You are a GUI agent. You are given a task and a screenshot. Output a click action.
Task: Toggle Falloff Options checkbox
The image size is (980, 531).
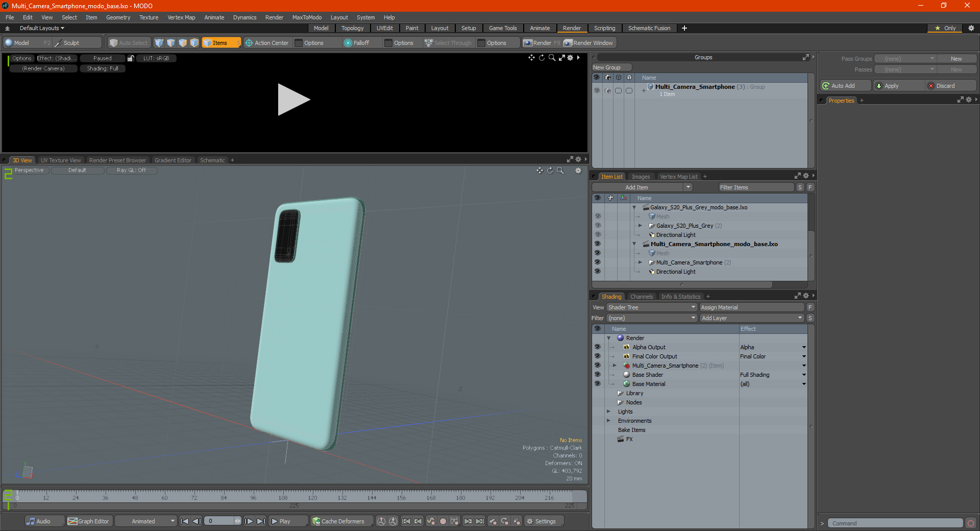point(388,43)
